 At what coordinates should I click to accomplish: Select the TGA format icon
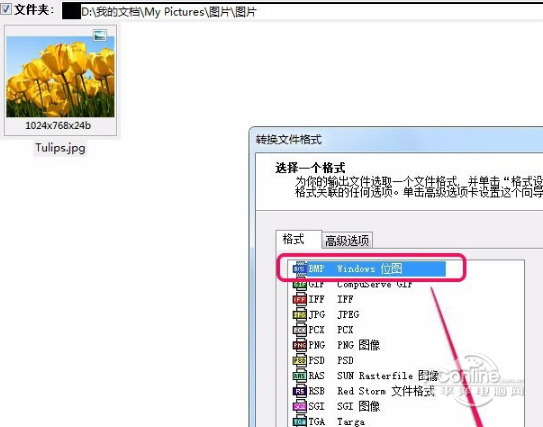coord(300,421)
